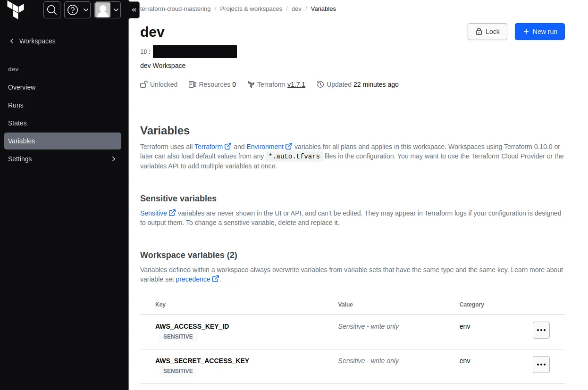Click the Projects & workspaces breadcrumb
This screenshot has width=588, height=390.
point(251,8)
